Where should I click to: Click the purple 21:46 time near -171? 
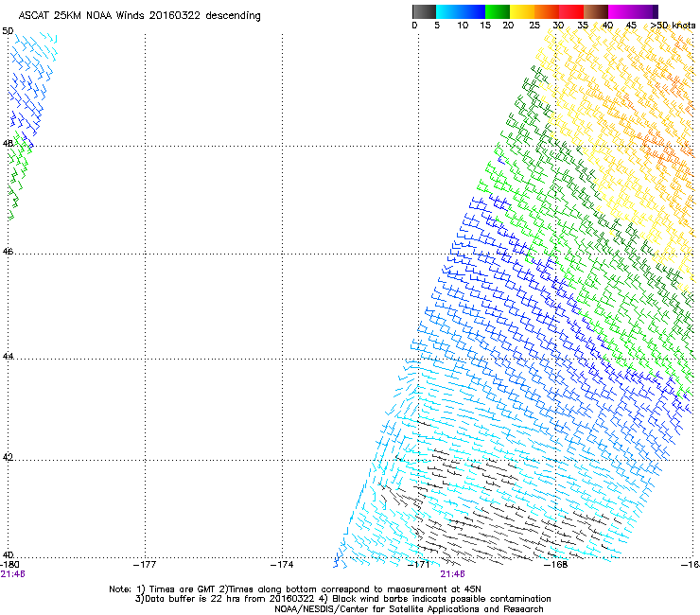[452, 574]
